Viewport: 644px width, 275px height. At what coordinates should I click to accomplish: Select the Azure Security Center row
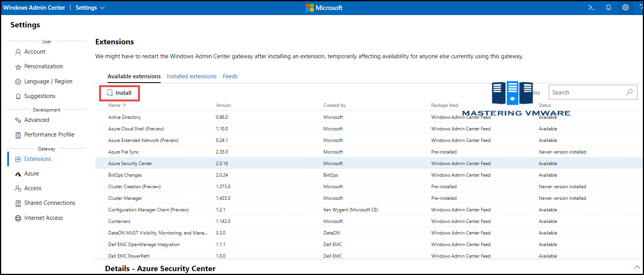[369, 163]
